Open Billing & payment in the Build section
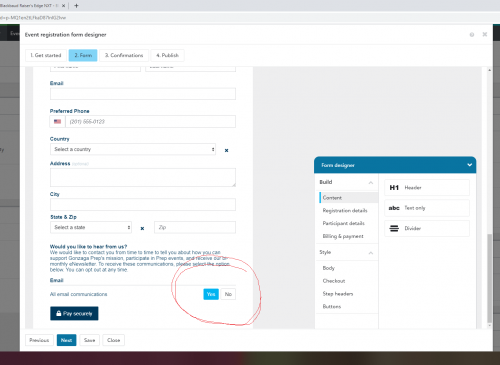Image resolution: width=500 pixels, height=365 pixels. (343, 236)
